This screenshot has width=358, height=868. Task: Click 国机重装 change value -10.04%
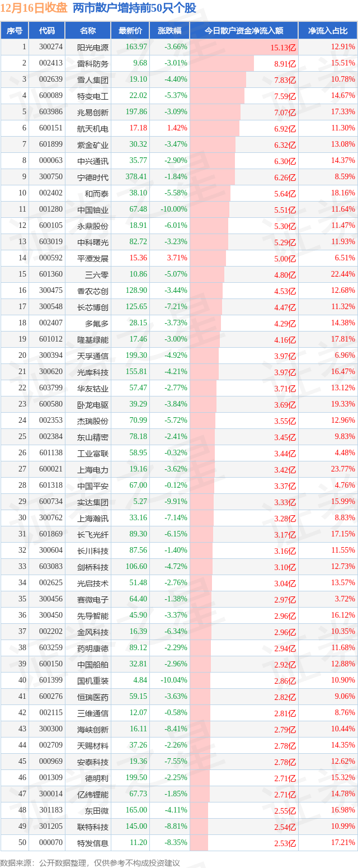[175, 680]
